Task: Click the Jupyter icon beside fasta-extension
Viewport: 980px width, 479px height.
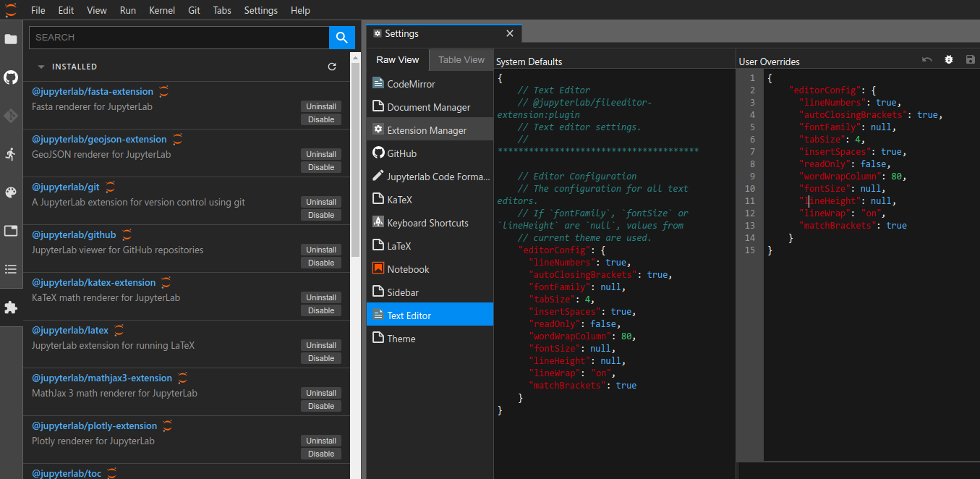Action: [x=164, y=91]
